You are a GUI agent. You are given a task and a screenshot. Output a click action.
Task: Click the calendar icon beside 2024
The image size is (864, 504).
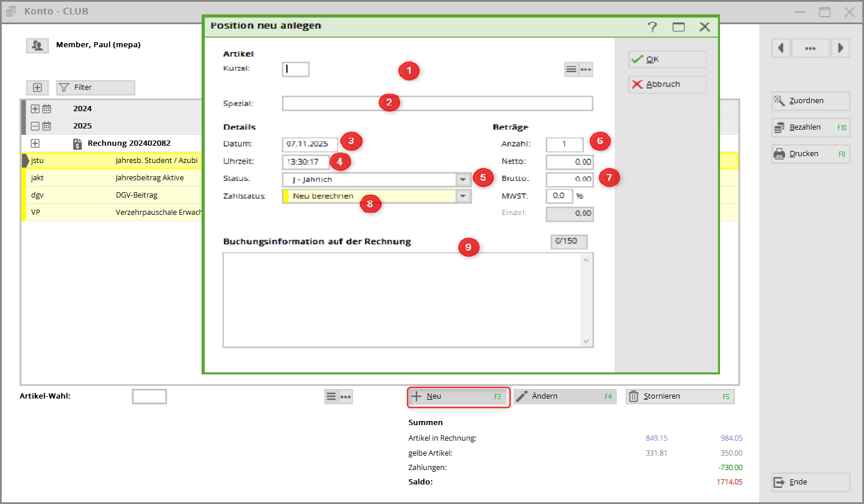coord(47,109)
